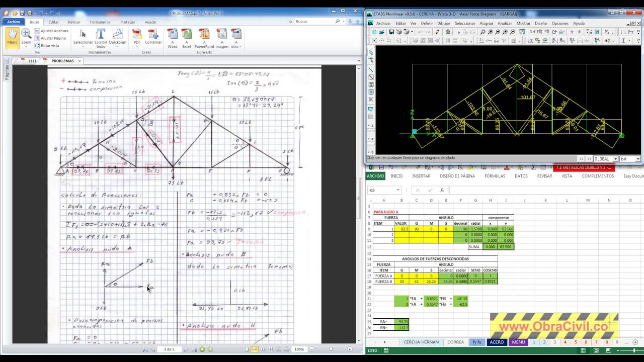The width and height of the screenshot is (644, 362).
Task: Click Excel cell FB= value -112.7
Action: click(401, 327)
